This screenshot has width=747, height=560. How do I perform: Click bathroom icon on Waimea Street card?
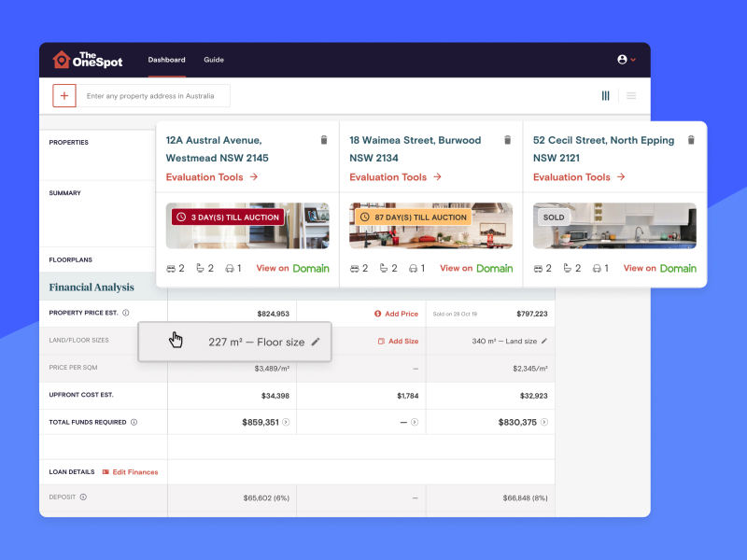(384, 269)
